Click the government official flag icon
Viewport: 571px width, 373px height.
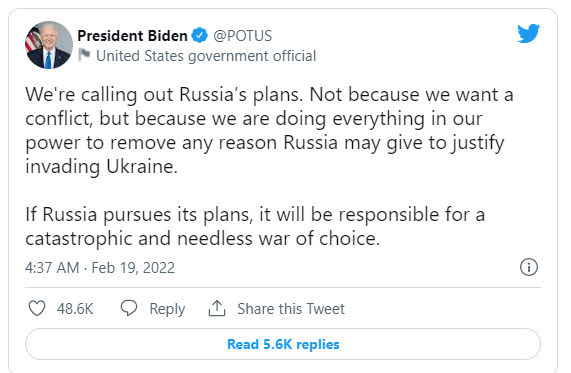(x=84, y=55)
